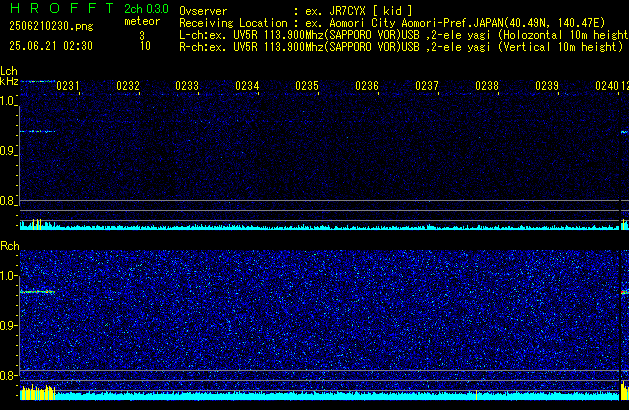The image size is (629, 410).
Task: Click the Lch 0.9 kHz axis label
Action: 8,151
